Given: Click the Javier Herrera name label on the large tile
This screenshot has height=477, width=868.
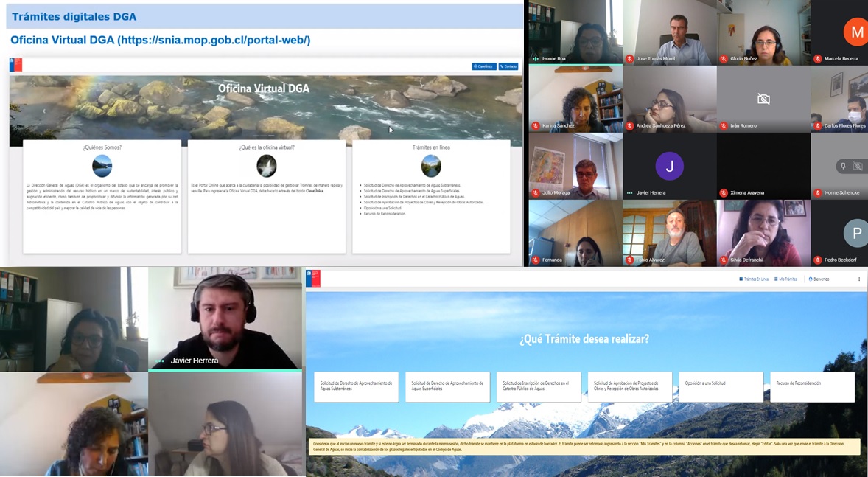Looking at the screenshot, I should pyautogui.click(x=195, y=360).
